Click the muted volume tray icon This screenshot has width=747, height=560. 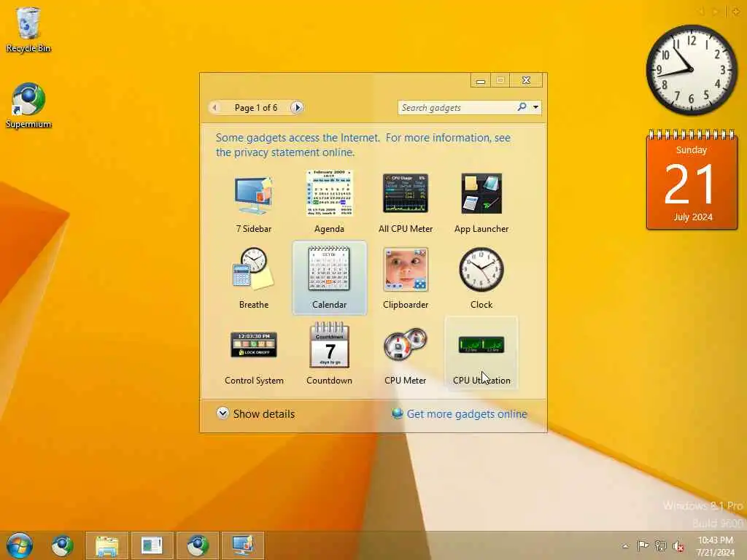tap(678, 546)
